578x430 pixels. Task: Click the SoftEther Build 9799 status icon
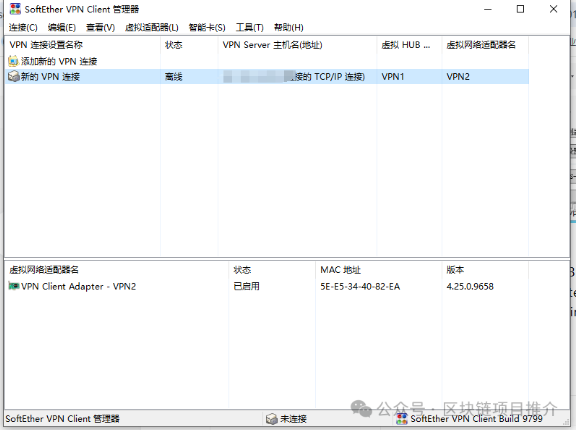[x=402, y=419]
